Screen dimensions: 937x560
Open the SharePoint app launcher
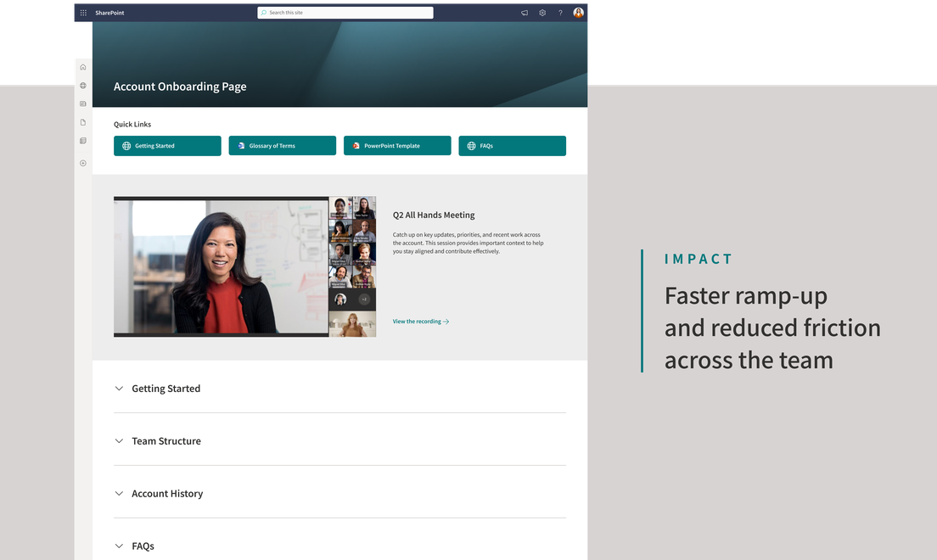coord(83,12)
